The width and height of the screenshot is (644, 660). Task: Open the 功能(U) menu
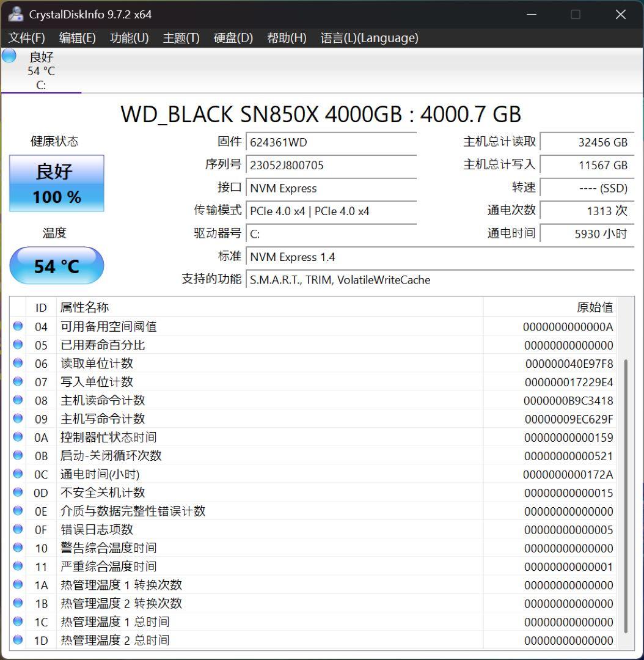(x=128, y=38)
